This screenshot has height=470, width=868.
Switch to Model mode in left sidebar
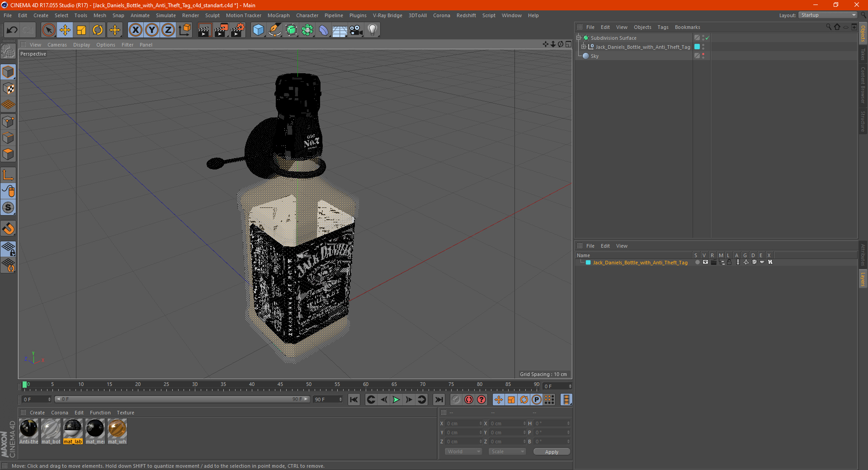(x=8, y=72)
